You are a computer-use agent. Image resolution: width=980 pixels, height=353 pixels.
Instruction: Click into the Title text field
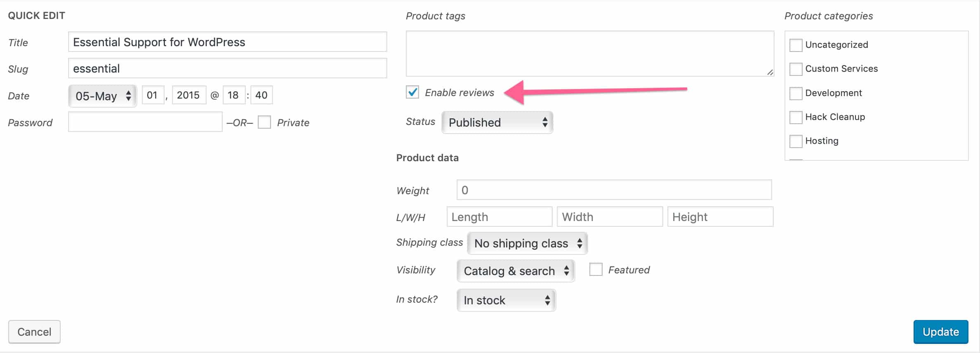coord(227,42)
